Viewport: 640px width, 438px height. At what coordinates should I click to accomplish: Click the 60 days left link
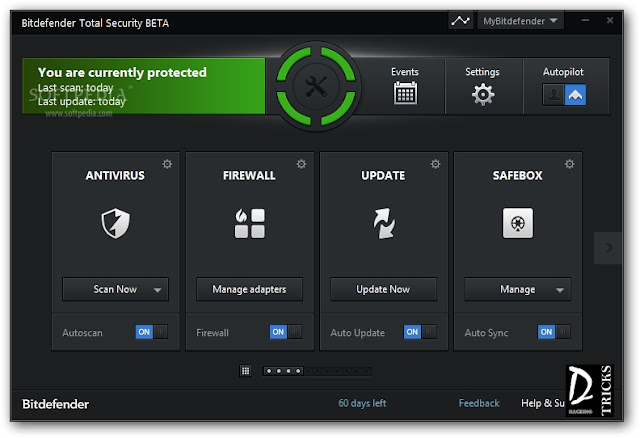[362, 403]
